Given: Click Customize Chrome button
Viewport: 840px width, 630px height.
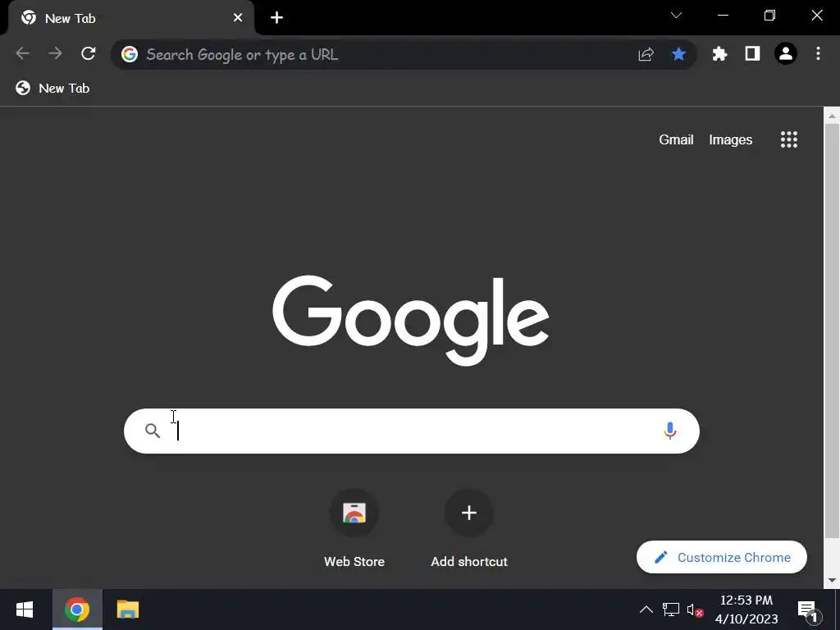Looking at the screenshot, I should pyautogui.click(x=722, y=557).
